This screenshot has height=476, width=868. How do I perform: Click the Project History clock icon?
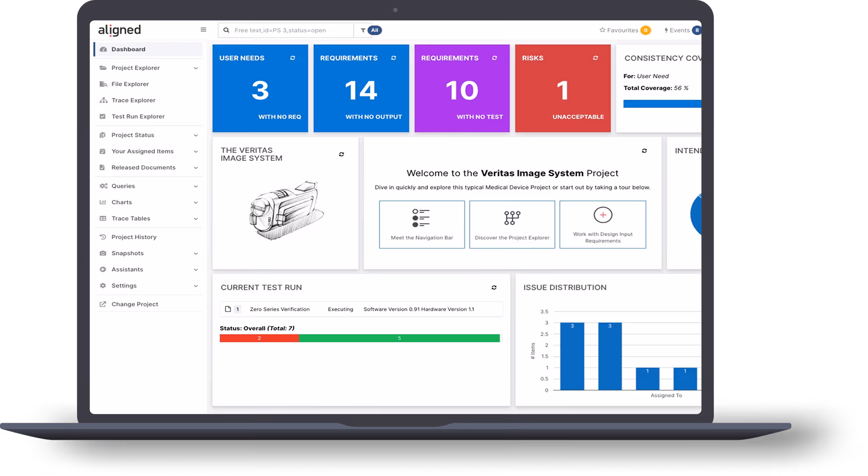point(103,237)
